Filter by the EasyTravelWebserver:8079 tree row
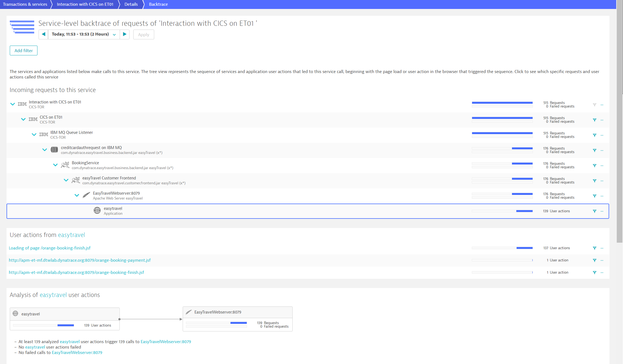Image resolution: width=623 pixels, height=364 pixels. 594,196
